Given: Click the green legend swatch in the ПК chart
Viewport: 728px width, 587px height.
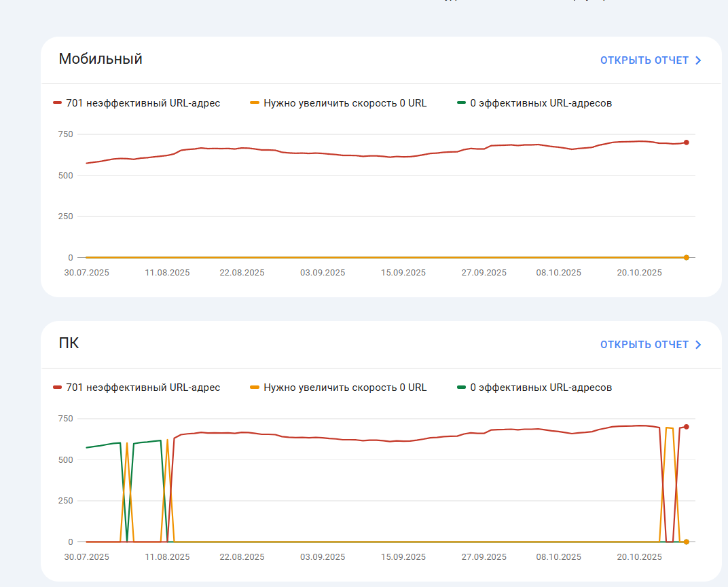Looking at the screenshot, I should point(462,387).
